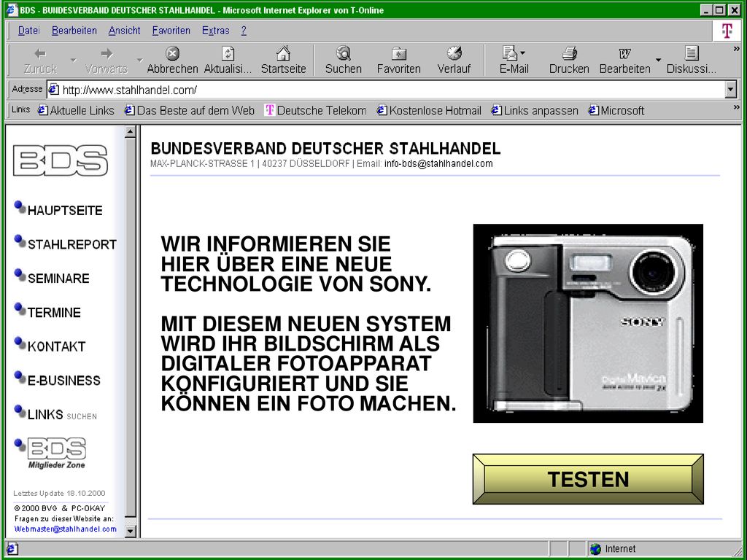Open Das Beste auf dem Web link
The height and width of the screenshot is (560, 747).
point(190,111)
